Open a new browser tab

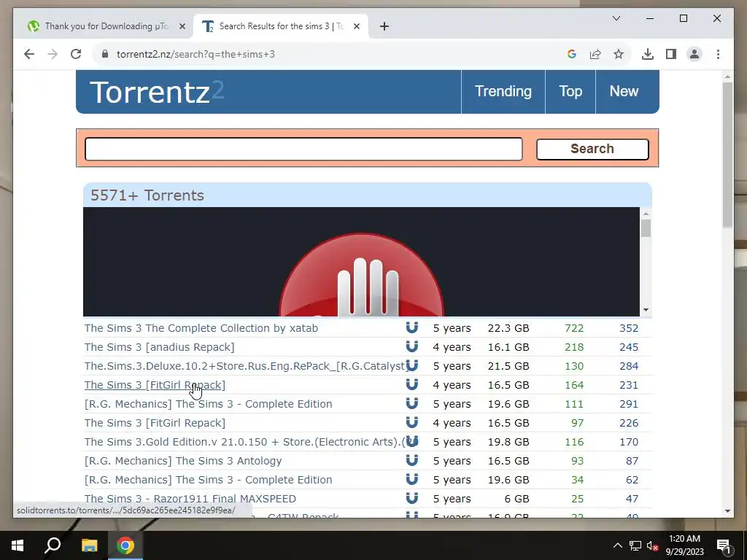click(x=384, y=26)
